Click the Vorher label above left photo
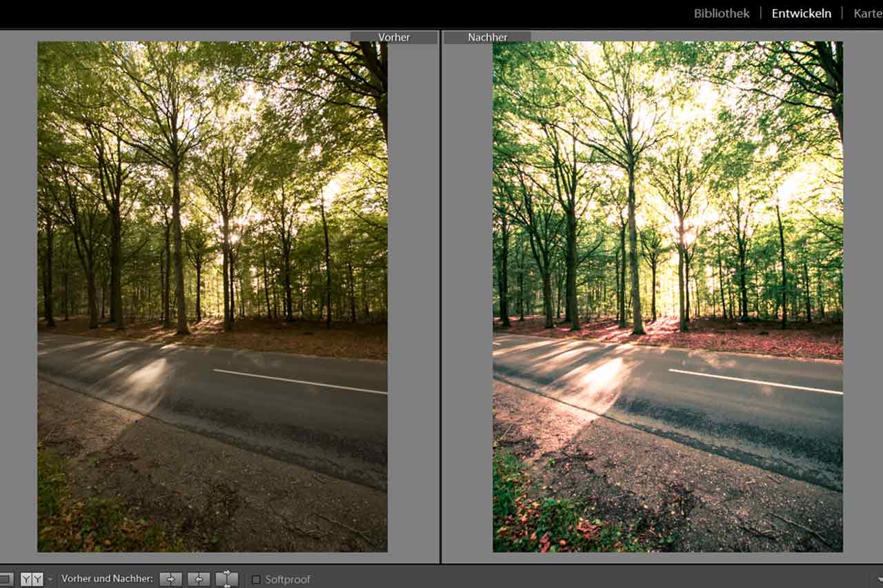 pyautogui.click(x=394, y=37)
